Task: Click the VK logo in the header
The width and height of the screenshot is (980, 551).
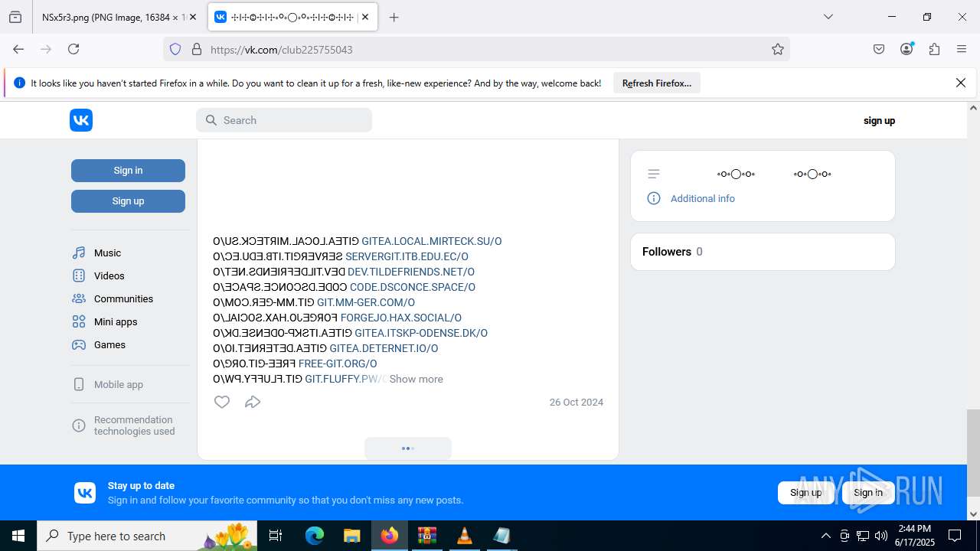Action: (81, 120)
